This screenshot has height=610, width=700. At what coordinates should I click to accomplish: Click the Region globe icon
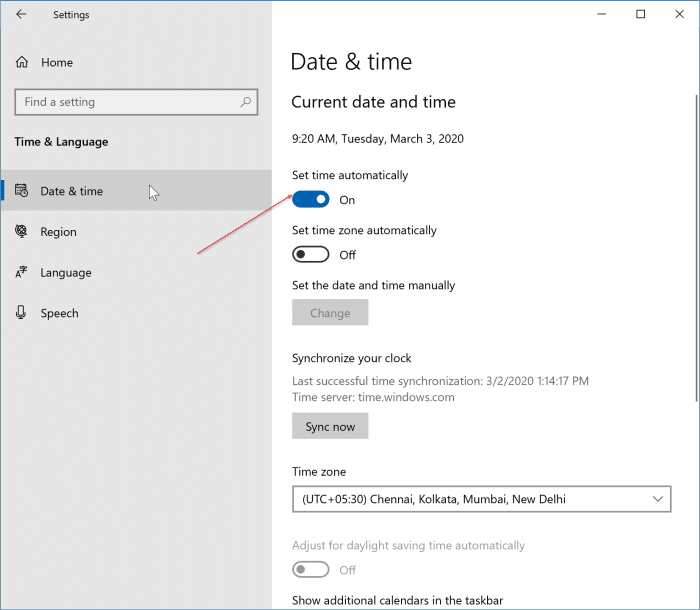click(21, 231)
